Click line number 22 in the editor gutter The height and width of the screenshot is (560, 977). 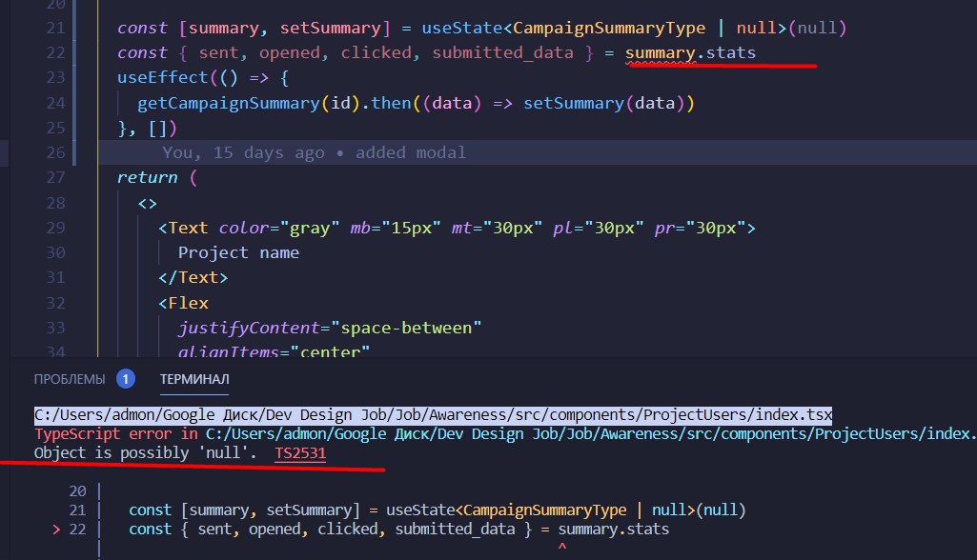pos(55,53)
